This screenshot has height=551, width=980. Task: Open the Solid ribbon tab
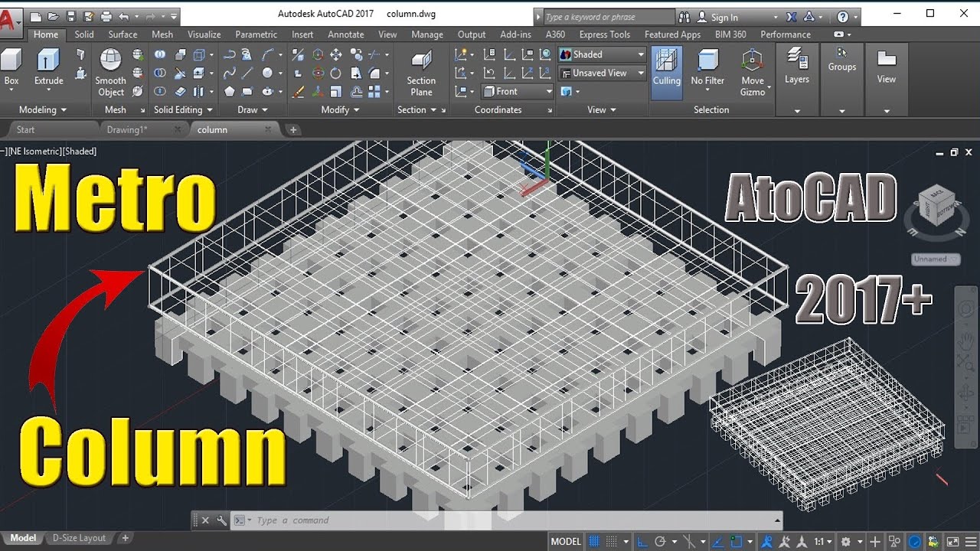[x=84, y=34]
